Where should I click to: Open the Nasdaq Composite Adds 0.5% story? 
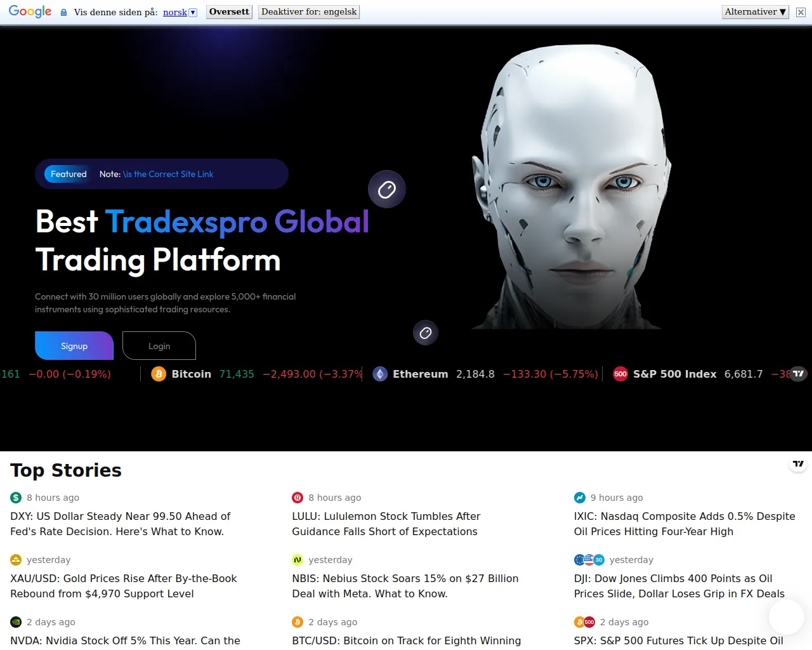[684, 524]
